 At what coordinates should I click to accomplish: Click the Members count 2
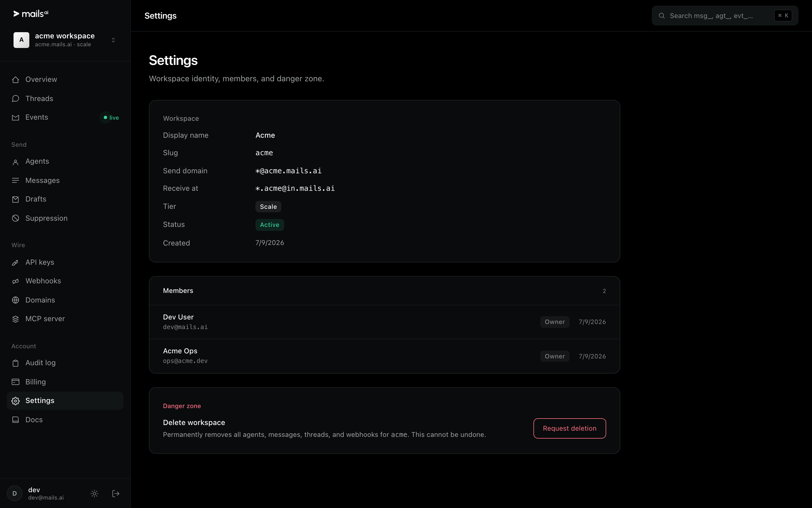click(x=604, y=291)
